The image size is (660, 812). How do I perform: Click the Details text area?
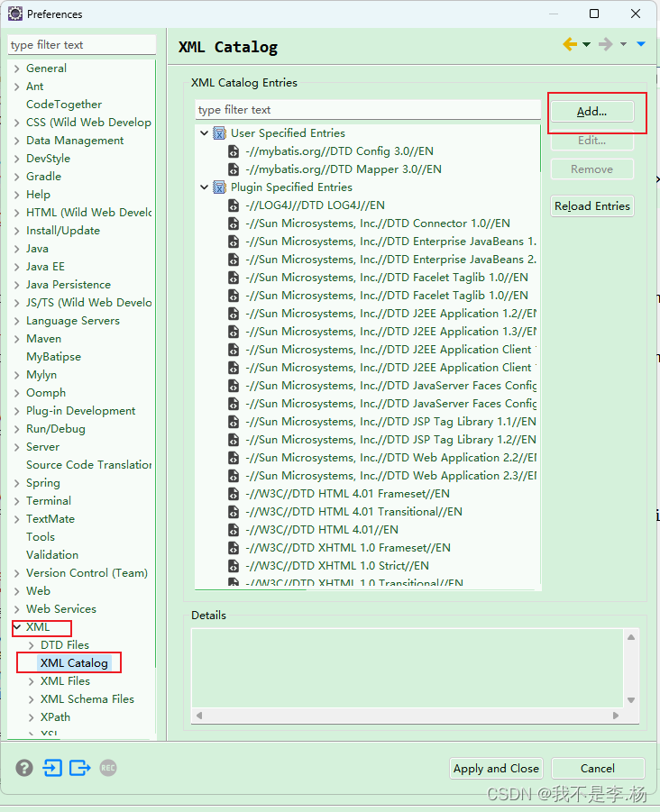(x=408, y=668)
